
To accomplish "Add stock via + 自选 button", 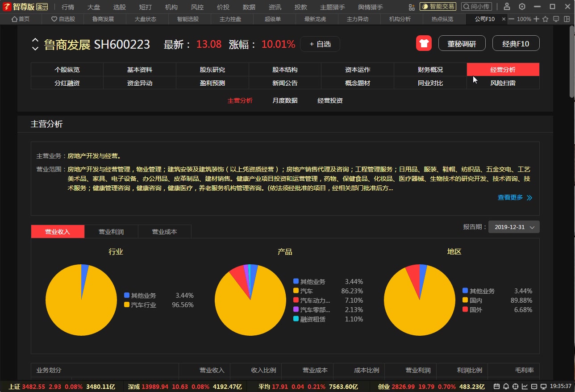I will coord(320,44).
